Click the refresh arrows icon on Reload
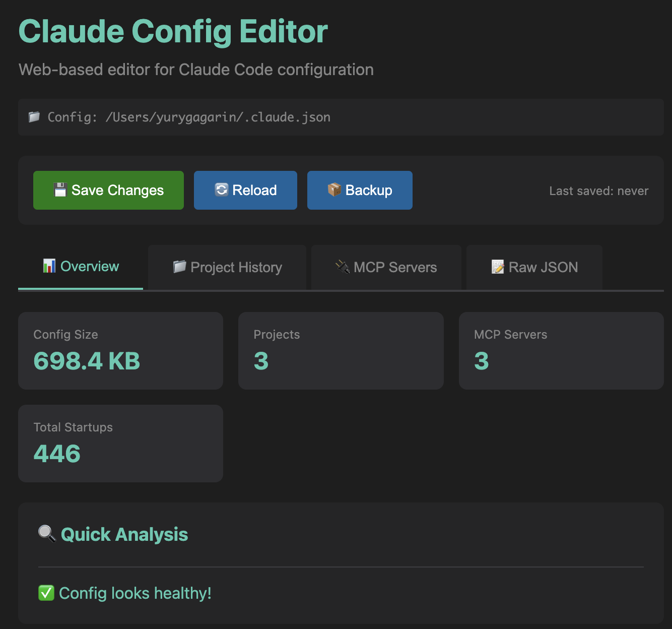 click(x=222, y=190)
